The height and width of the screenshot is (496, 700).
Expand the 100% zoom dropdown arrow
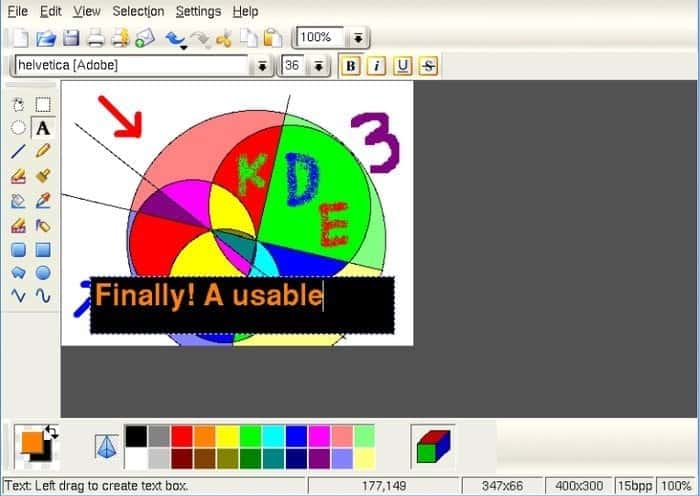tap(358, 38)
